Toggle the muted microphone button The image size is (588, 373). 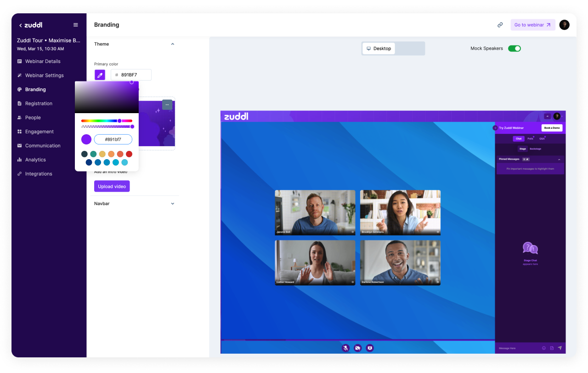tap(346, 348)
